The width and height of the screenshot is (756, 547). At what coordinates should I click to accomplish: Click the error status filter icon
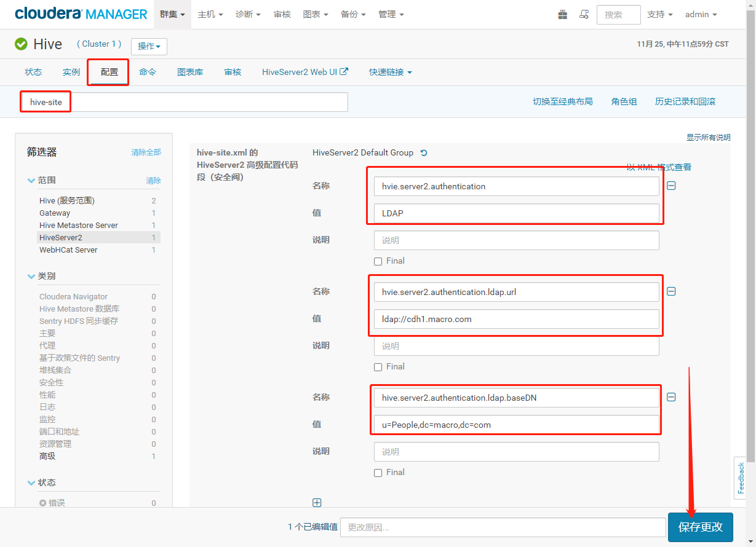[43, 503]
